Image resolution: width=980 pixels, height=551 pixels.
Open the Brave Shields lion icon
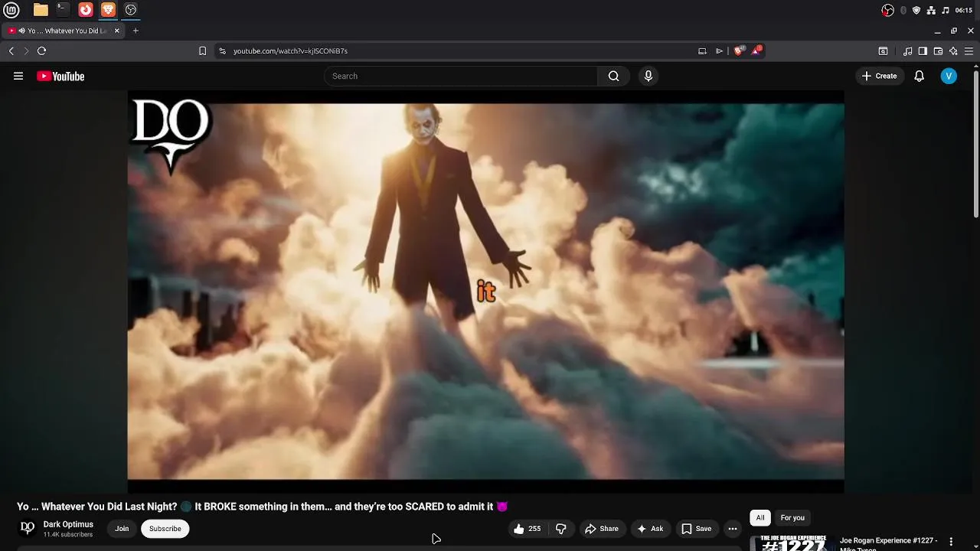tap(739, 51)
